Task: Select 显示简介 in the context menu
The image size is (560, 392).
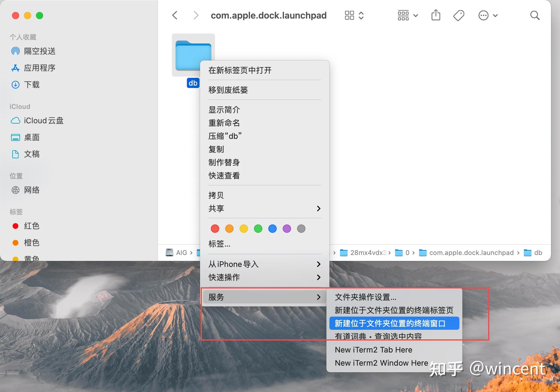Action: (224, 110)
